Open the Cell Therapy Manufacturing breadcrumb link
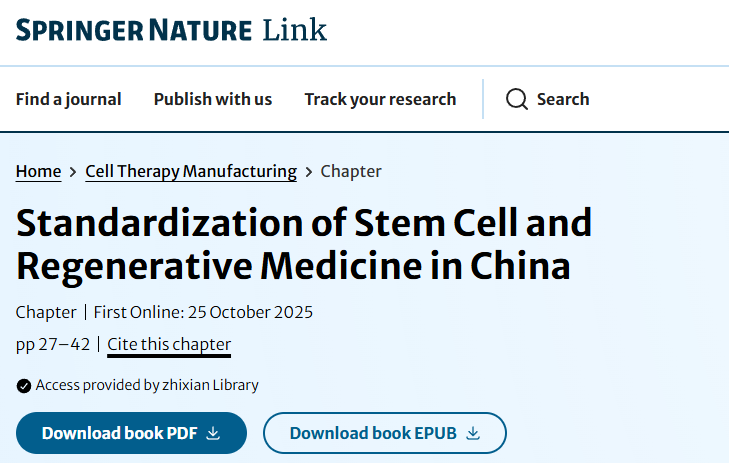 click(191, 171)
